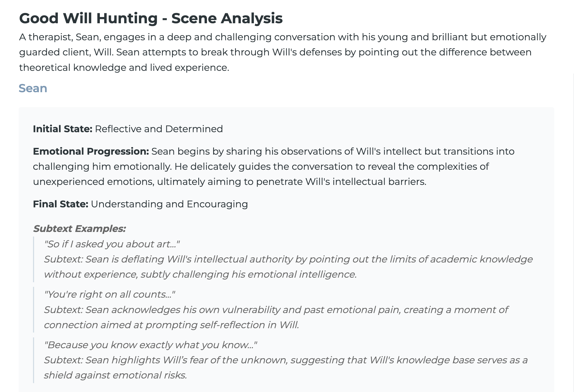
Task: Click the emotional progression description text
Action: 274,167
